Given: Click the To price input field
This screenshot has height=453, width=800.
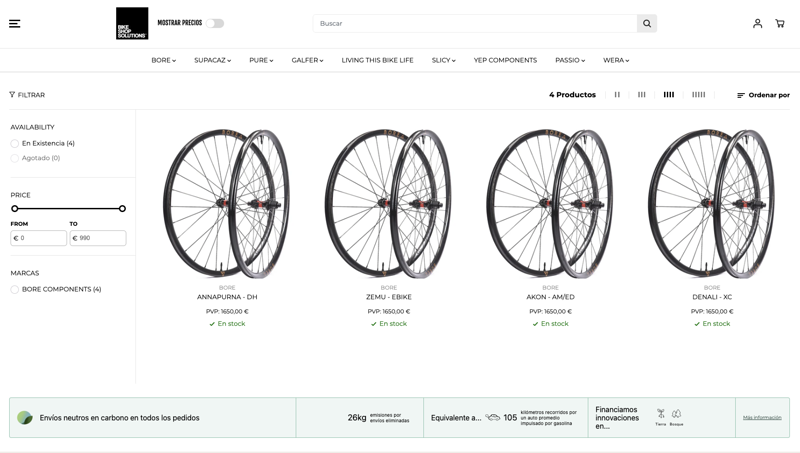Looking at the screenshot, I should pyautogui.click(x=98, y=238).
